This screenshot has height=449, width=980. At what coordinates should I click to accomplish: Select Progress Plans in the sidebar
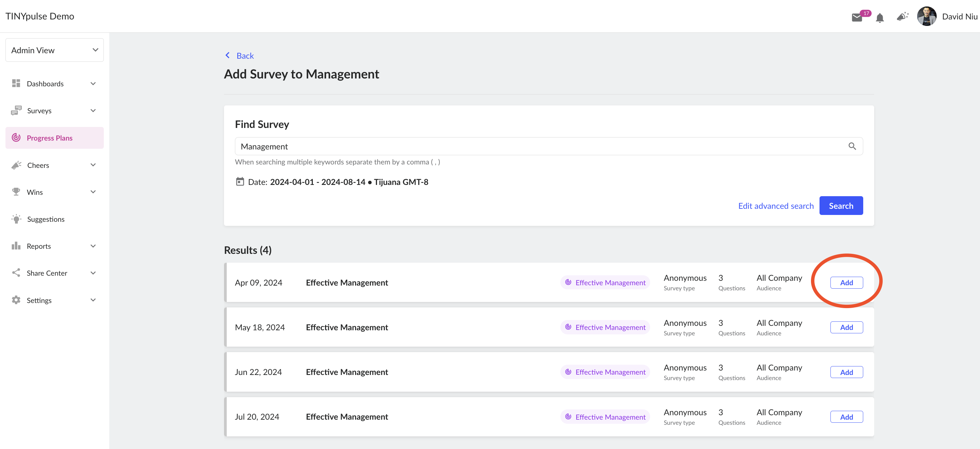pyautogui.click(x=54, y=137)
